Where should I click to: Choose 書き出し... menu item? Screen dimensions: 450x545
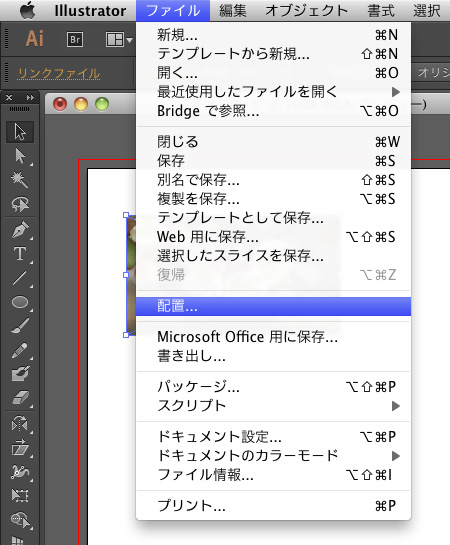click(x=273, y=356)
